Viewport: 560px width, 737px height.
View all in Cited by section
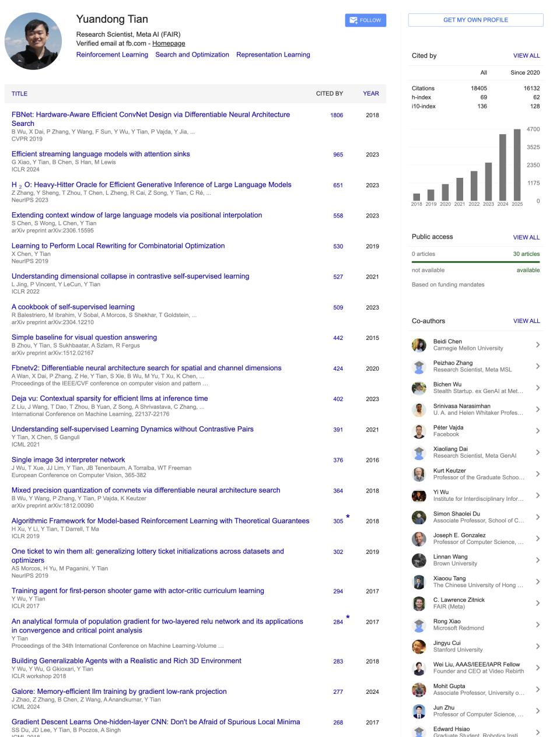pos(526,56)
